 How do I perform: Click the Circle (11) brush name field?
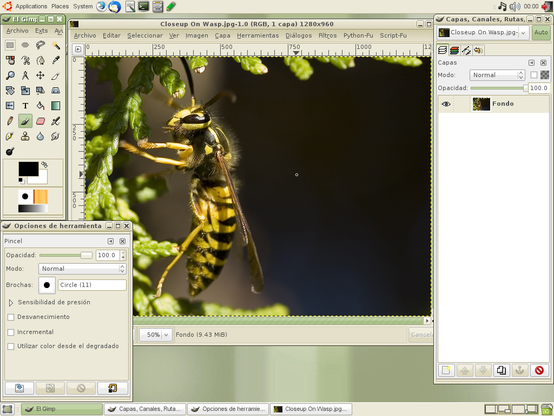(x=93, y=285)
